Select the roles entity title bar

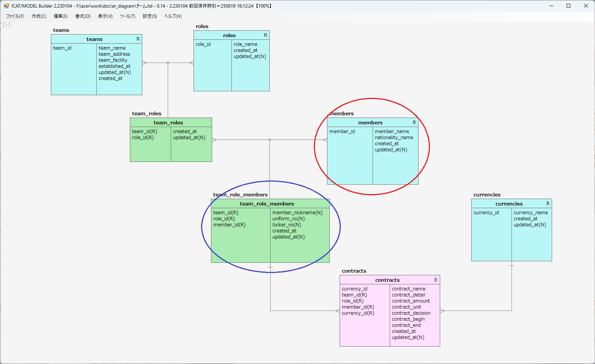pyautogui.click(x=229, y=35)
